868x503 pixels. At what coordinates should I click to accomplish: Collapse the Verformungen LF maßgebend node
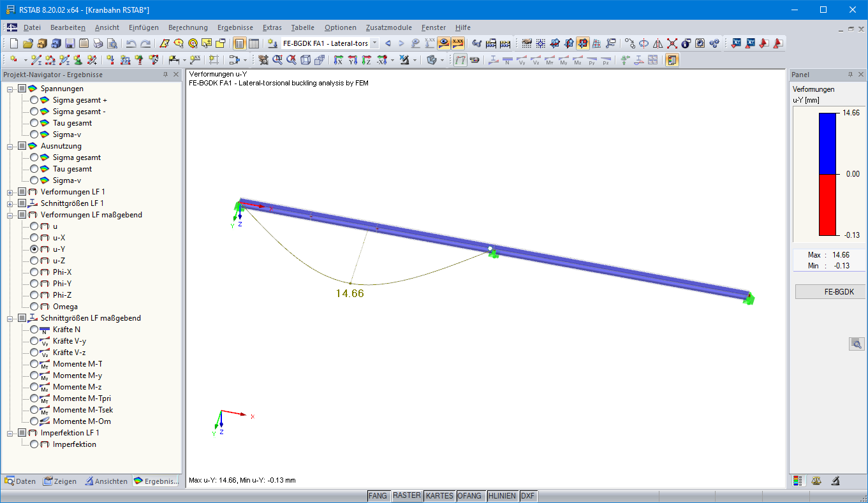click(x=10, y=215)
